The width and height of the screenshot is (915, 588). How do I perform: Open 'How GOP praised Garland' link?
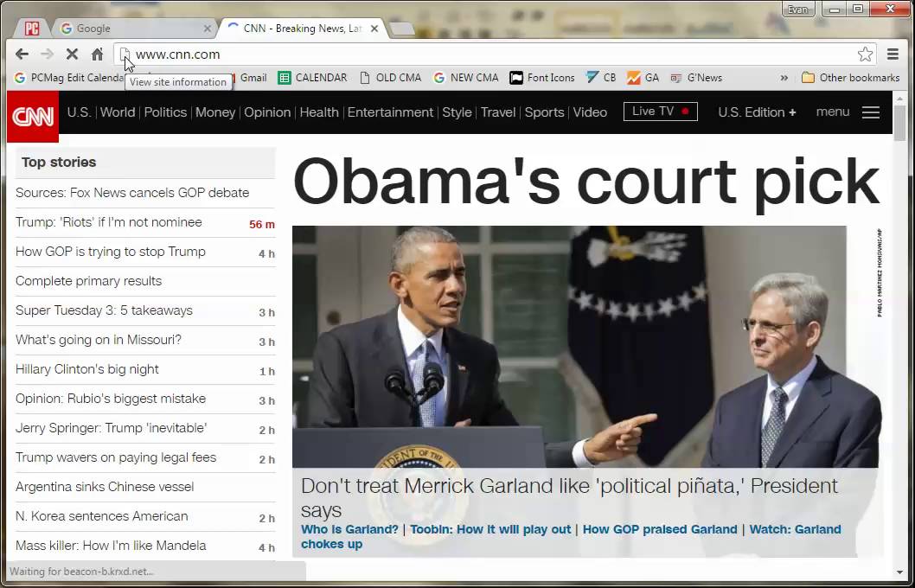coord(660,529)
